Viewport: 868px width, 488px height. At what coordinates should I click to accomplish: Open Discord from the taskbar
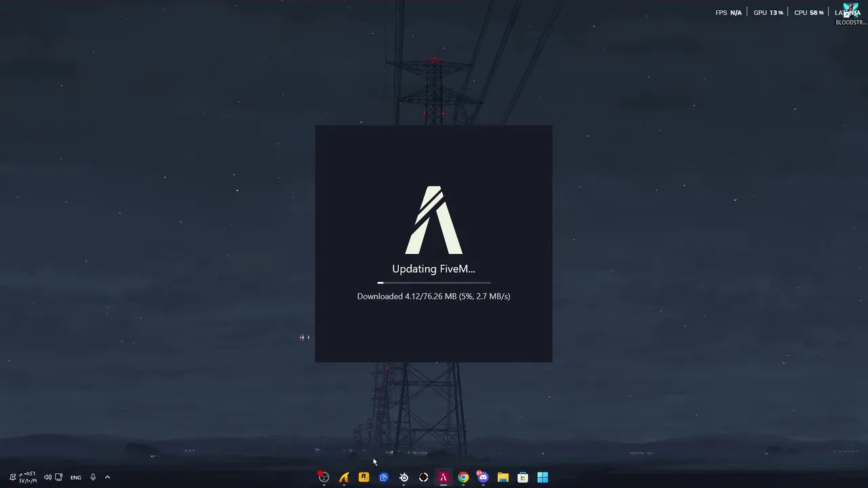pos(483,477)
